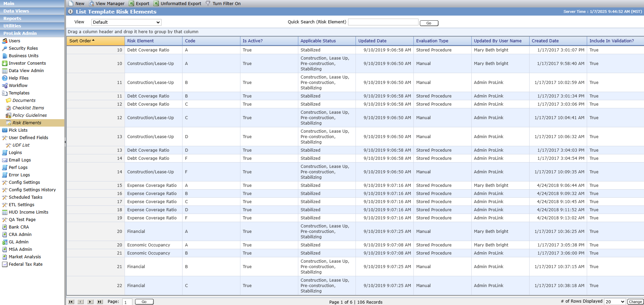Open the ETL Settings link
The width and height of the screenshot is (644, 305).
click(x=21, y=205)
